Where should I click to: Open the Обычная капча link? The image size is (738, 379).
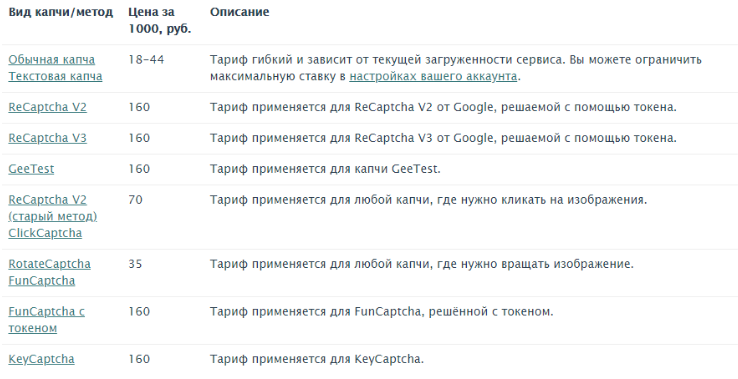(51, 60)
